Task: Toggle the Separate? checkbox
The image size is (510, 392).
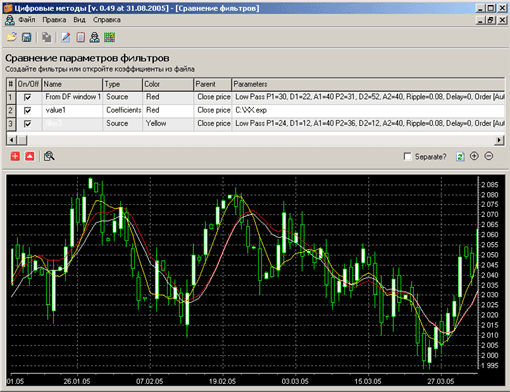Action: click(407, 156)
